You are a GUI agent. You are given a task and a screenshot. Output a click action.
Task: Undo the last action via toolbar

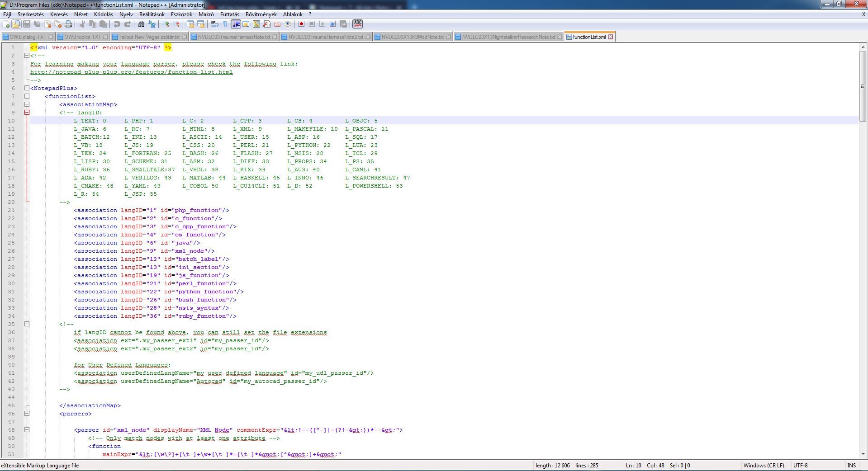pos(117,24)
